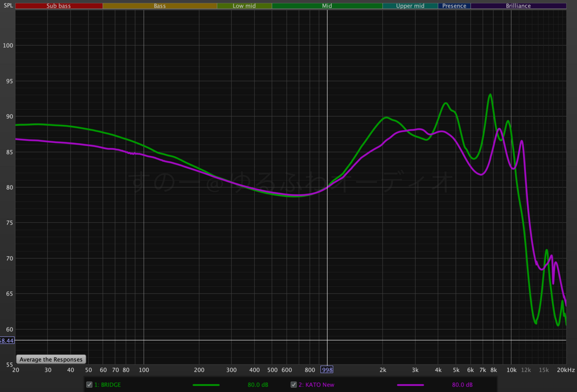
Task: Click the 75 SPL axis label
Action: point(9,223)
